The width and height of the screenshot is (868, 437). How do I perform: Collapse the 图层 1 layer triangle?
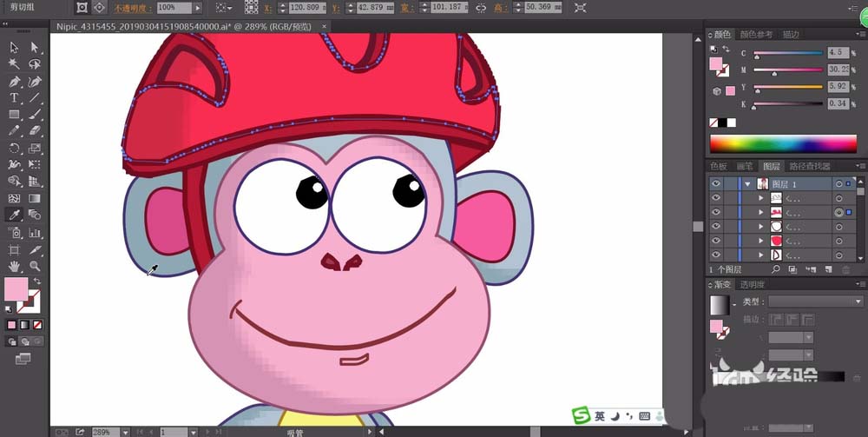[x=749, y=184]
